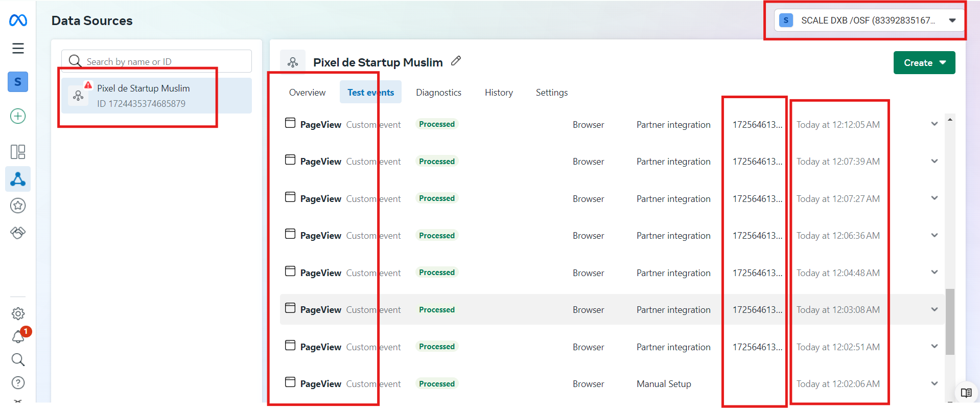View notifications via the bell icon
Viewport: 980px width, 408px height.
[18, 336]
